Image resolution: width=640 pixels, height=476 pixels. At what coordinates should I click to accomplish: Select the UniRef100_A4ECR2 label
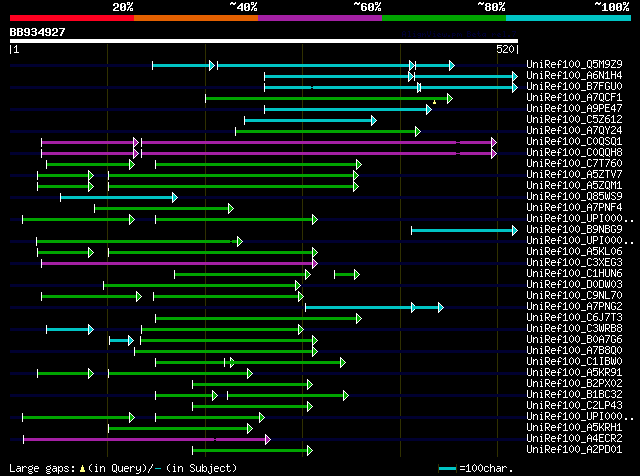[574, 439]
